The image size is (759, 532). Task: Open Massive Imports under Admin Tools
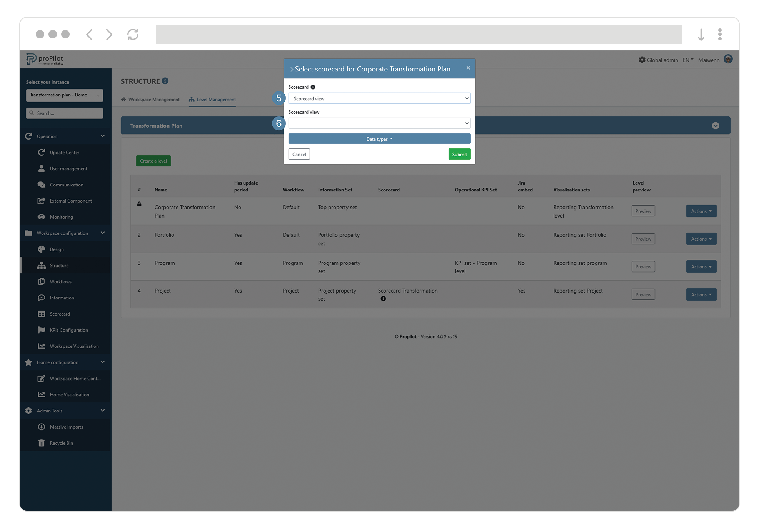[x=66, y=427]
